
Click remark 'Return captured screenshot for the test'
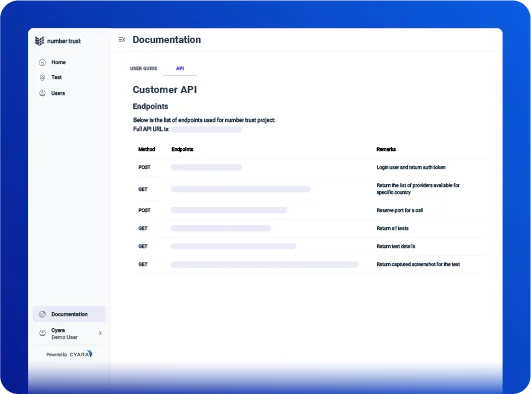point(418,264)
